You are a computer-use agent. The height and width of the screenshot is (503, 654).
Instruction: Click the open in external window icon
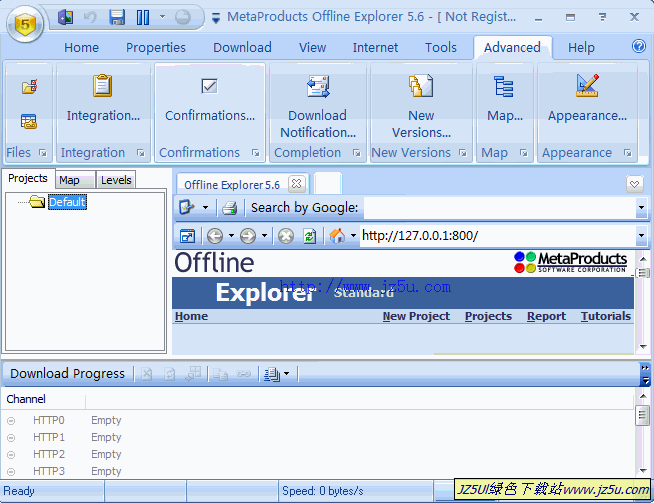tap(187, 236)
